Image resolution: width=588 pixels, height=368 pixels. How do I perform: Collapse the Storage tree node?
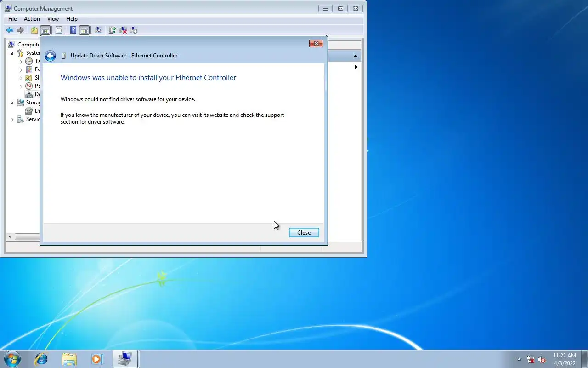(12, 103)
